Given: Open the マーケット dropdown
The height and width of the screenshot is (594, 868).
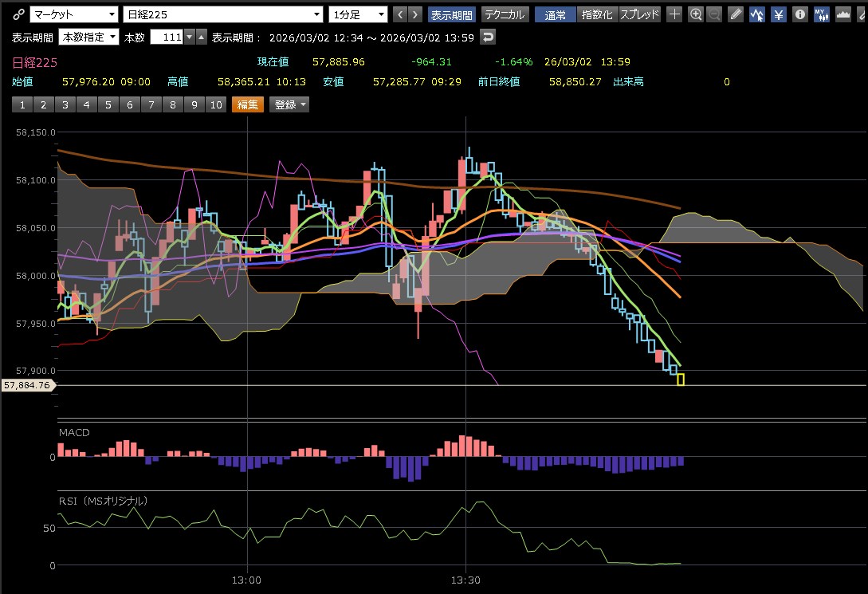Looking at the screenshot, I should pyautogui.click(x=73, y=14).
